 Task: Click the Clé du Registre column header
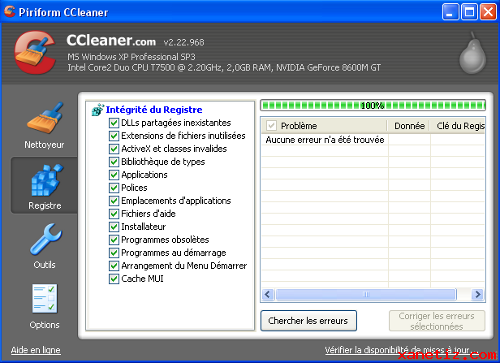coord(457,126)
